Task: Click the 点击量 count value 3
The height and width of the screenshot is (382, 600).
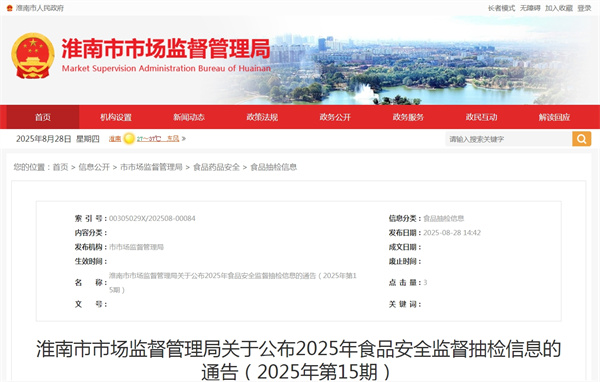Action: pos(425,282)
